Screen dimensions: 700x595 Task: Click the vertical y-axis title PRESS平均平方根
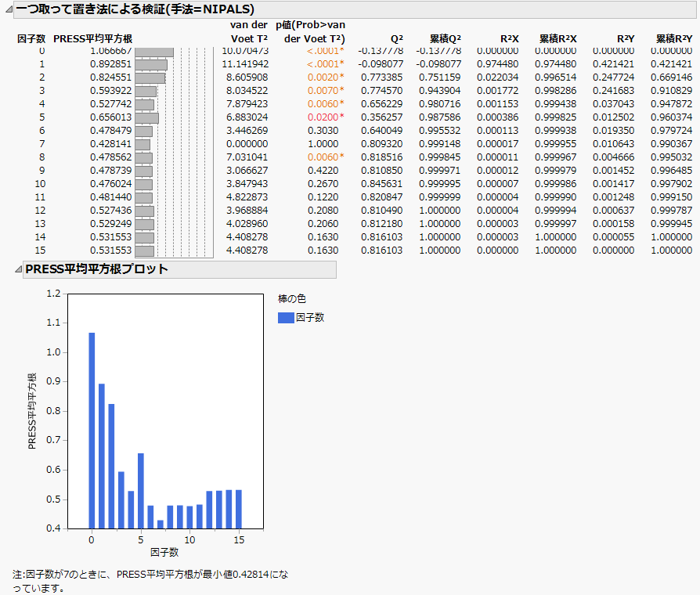(32, 410)
